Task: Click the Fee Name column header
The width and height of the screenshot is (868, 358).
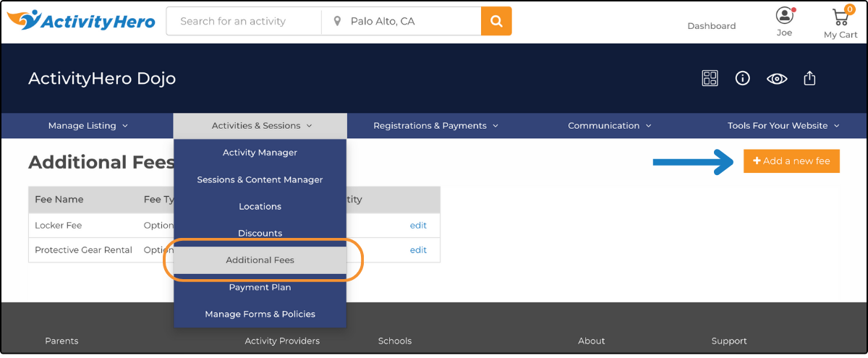Action: (x=59, y=199)
